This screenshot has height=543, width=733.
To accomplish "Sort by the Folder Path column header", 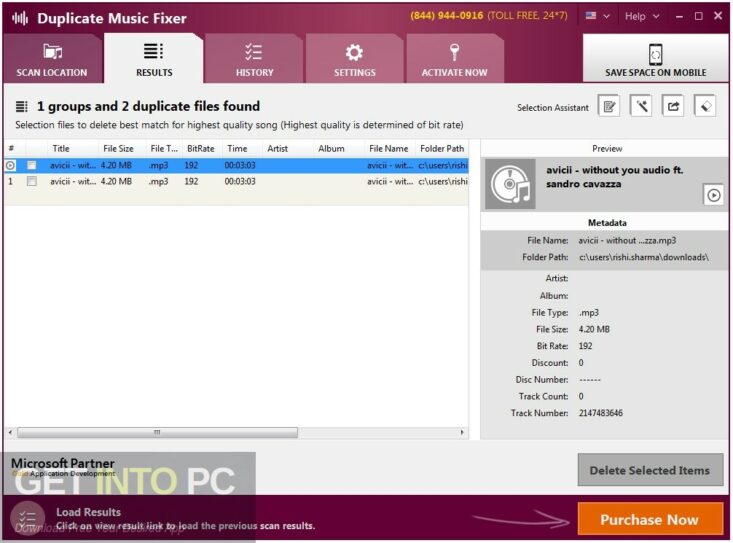I will tap(442, 149).
